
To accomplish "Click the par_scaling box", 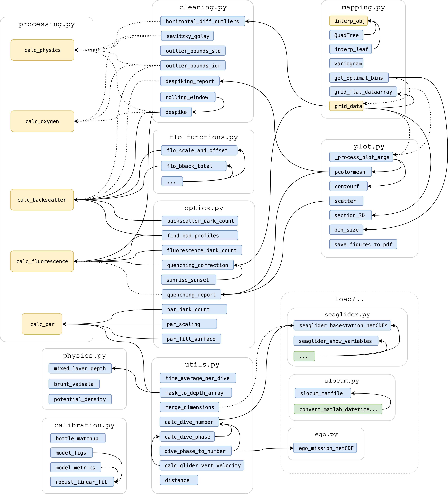I will (x=189, y=324).
